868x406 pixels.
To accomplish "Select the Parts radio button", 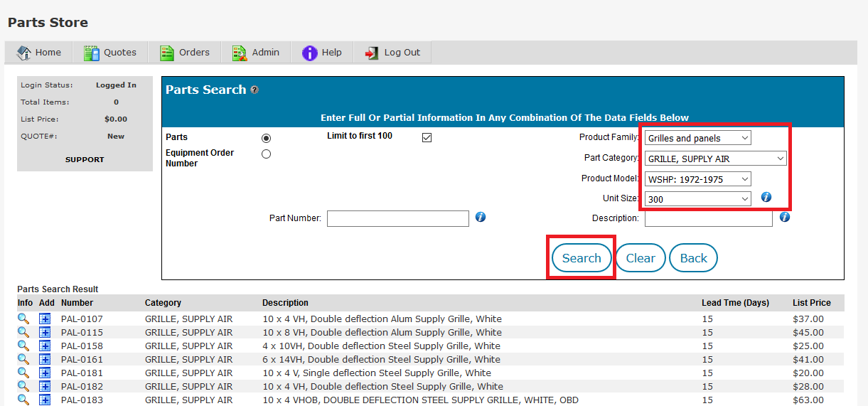I will pos(267,138).
